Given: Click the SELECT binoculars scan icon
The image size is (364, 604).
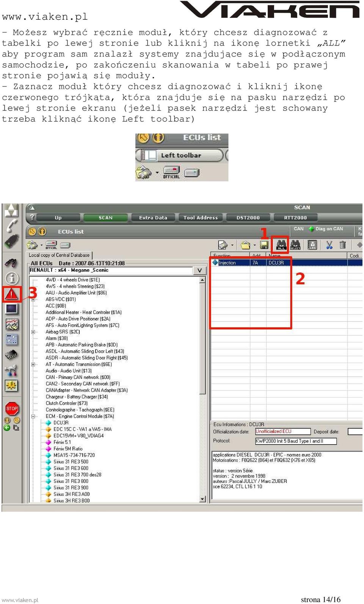Looking at the screenshot, I should [x=295, y=245].
